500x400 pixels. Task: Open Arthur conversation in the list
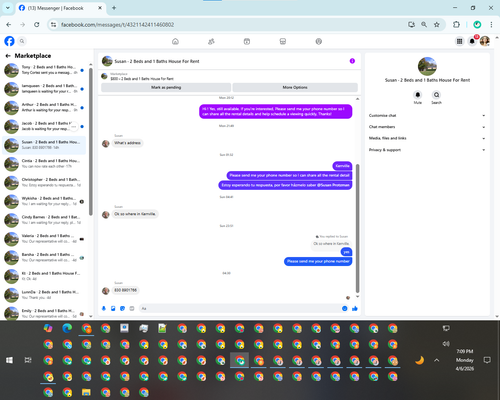pyautogui.click(x=44, y=107)
